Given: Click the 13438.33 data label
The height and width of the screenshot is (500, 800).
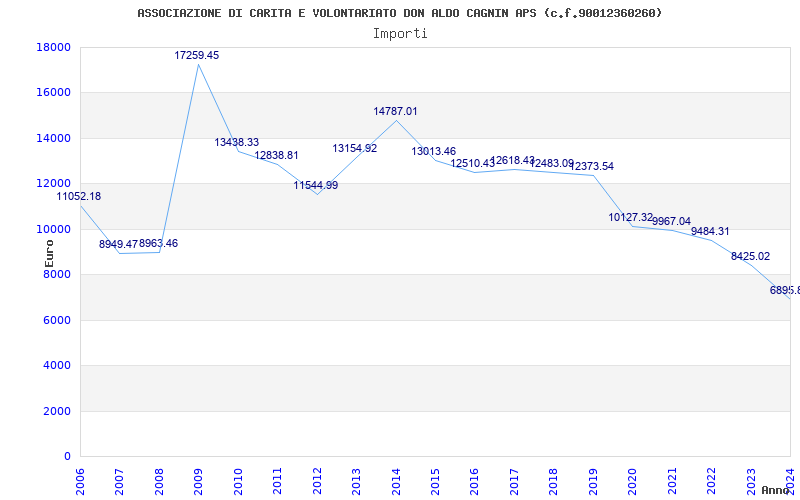Looking at the screenshot, I should pyautogui.click(x=236, y=143).
